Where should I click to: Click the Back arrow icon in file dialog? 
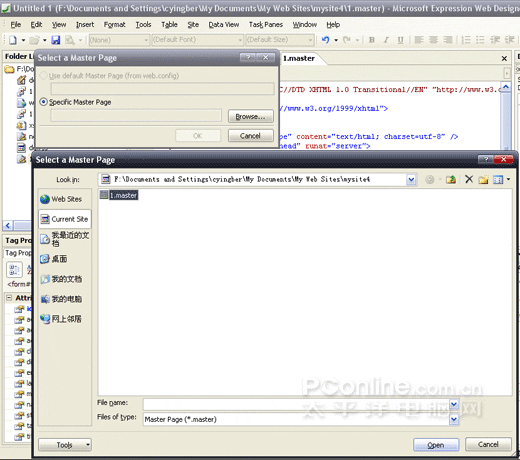pos(430,180)
